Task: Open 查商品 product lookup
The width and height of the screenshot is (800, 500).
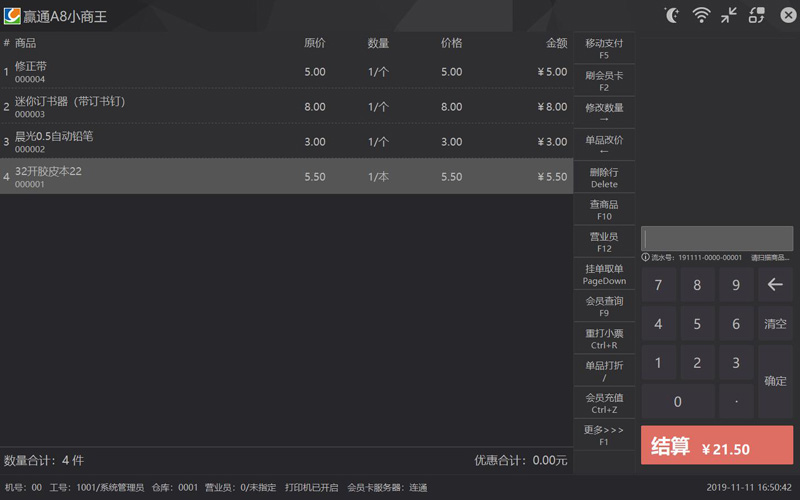Action: 604,209
